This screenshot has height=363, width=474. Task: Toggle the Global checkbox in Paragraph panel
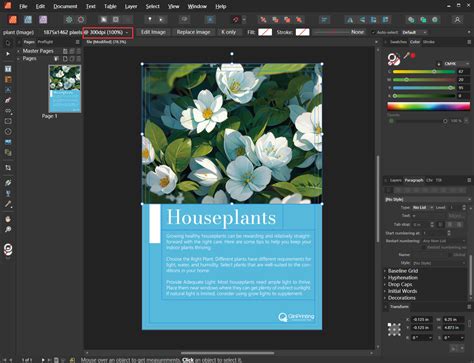click(450, 255)
